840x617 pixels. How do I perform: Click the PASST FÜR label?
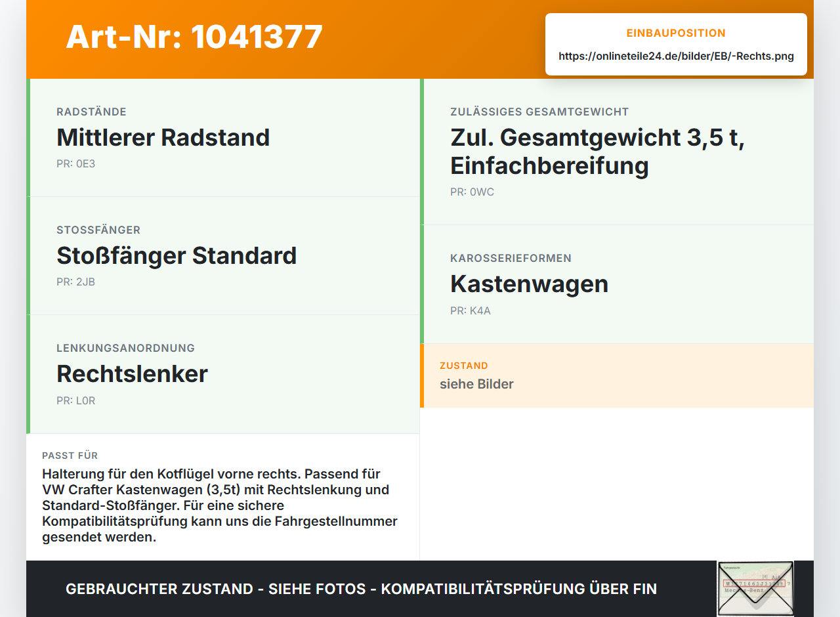coord(70,456)
